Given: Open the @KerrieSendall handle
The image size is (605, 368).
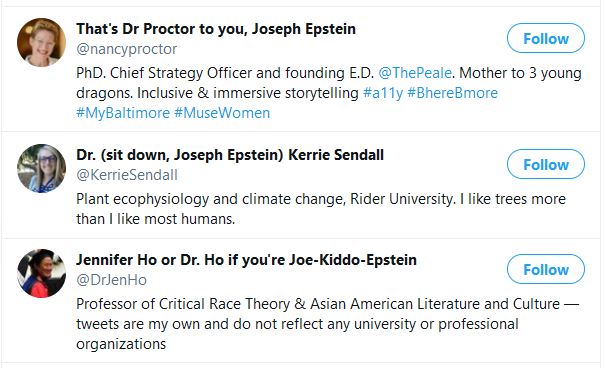Looking at the screenshot, I should click(127, 175).
